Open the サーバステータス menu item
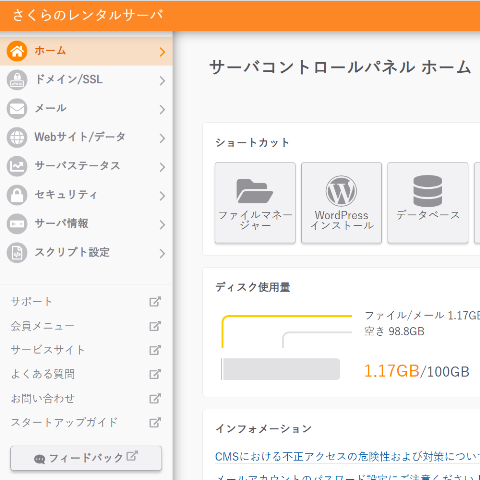Viewport: 480px width, 480px height. coord(86,166)
